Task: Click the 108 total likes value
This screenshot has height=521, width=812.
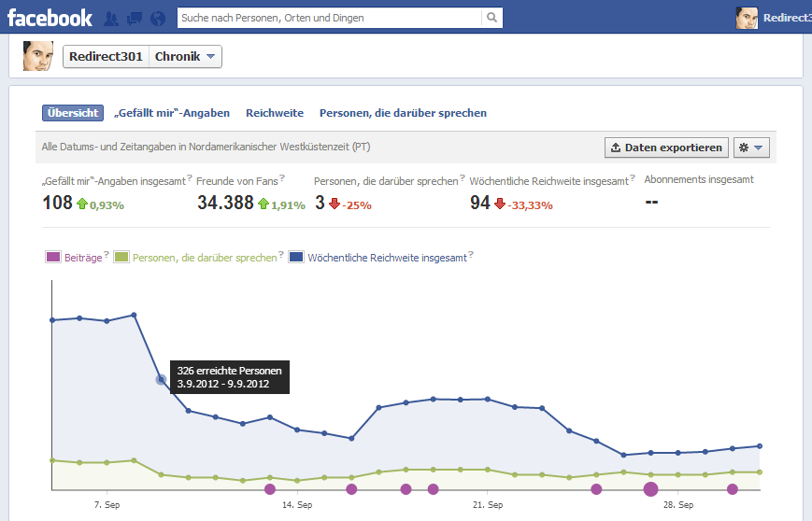Action: 58,203
